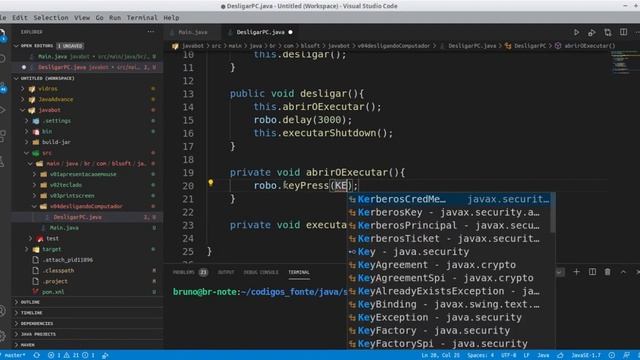Open the Help menu
This screenshot has width=640, height=360.
(171, 18)
